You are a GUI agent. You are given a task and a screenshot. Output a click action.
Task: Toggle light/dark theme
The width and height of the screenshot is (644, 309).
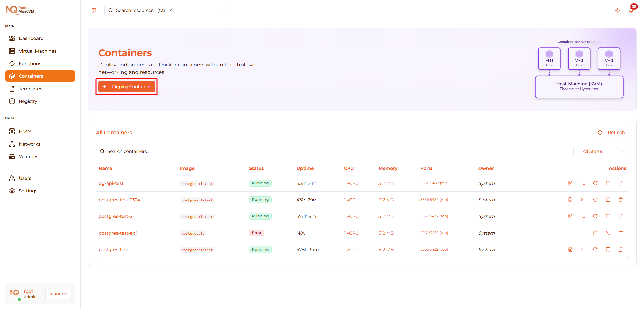(617, 10)
